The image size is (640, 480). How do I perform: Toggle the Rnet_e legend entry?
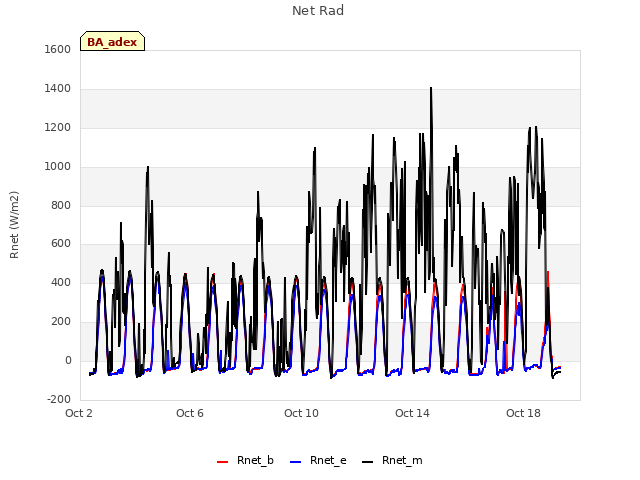[318, 461]
